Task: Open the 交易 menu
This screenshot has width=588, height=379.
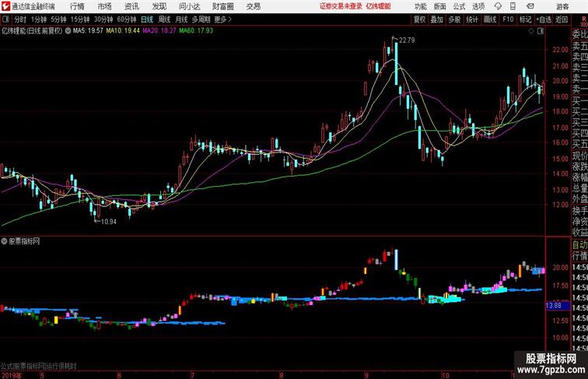Action: [x=253, y=6]
